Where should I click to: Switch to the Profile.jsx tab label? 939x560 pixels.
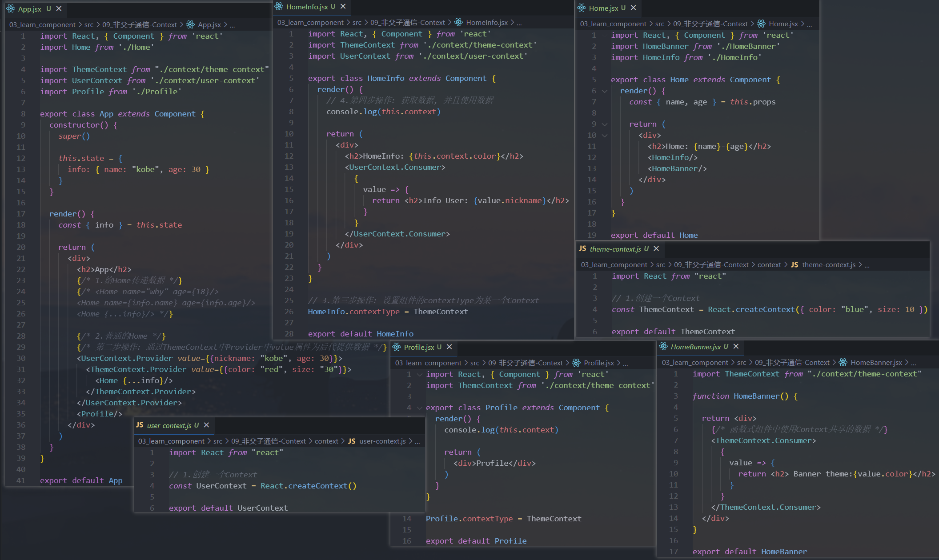pyautogui.click(x=419, y=347)
